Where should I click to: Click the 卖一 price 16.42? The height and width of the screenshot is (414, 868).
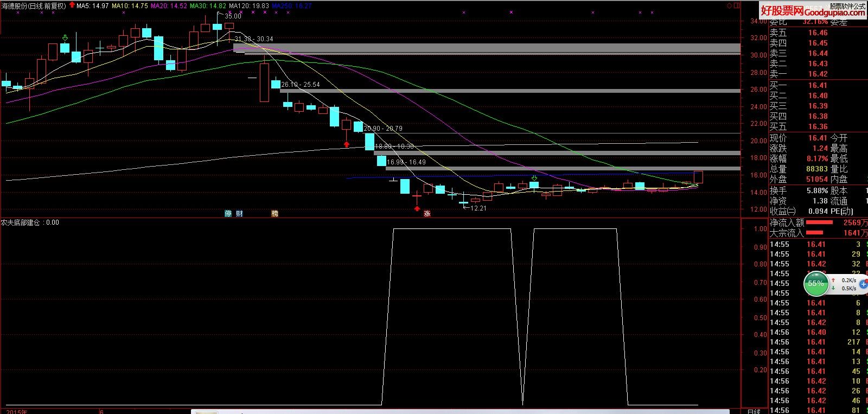pyautogui.click(x=818, y=74)
